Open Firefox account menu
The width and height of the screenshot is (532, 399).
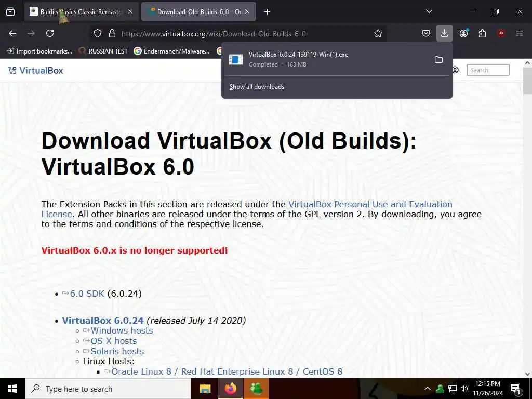point(463,33)
